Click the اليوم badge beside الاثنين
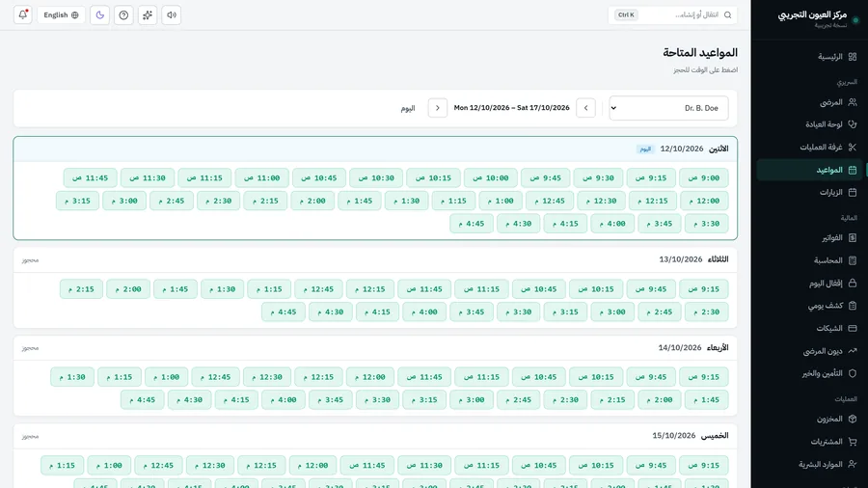Viewport: 868px width, 488px height. click(x=645, y=149)
